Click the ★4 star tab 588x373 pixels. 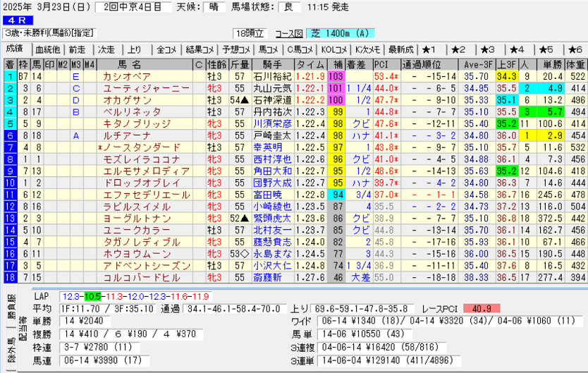[x=517, y=49]
